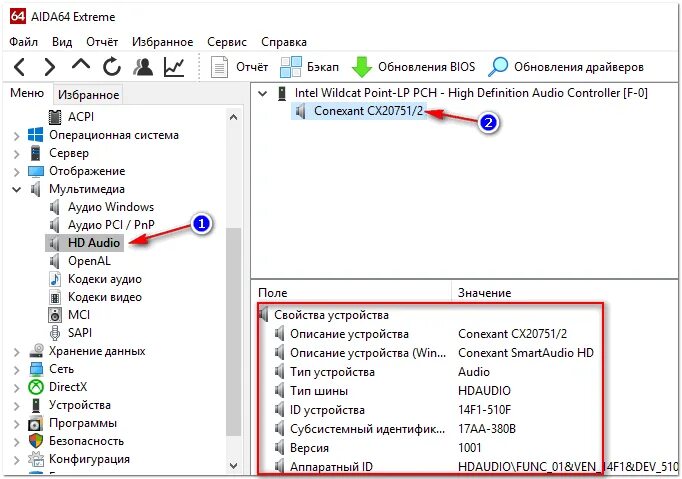Open the Вид menu
The width and height of the screenshot is (682, 479).
62,42
